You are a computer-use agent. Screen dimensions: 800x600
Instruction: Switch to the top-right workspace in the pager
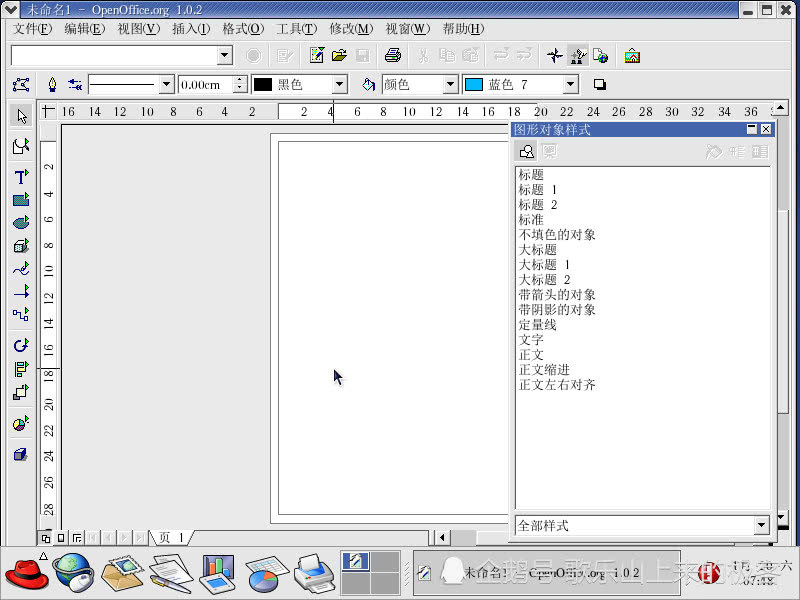[x=385, y=562]
